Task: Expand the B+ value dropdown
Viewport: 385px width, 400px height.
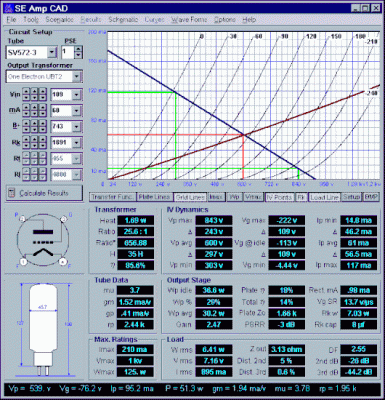Action: pos(77,126)
